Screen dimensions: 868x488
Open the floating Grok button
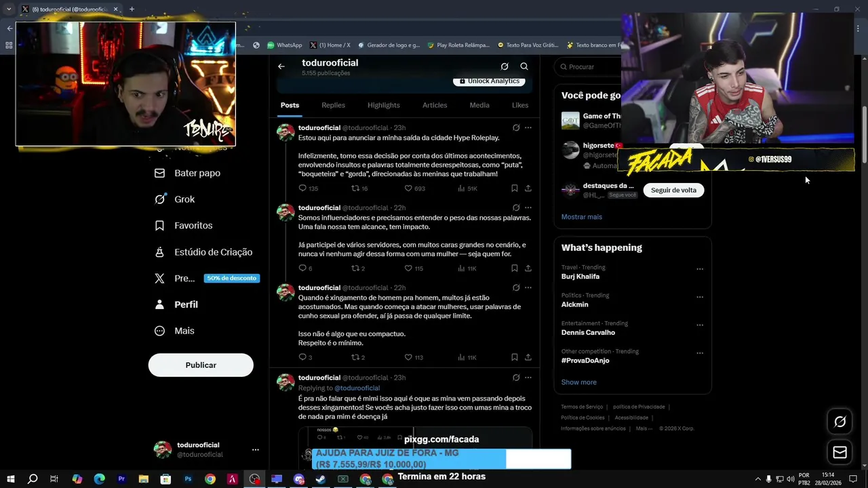coord(840,422)
